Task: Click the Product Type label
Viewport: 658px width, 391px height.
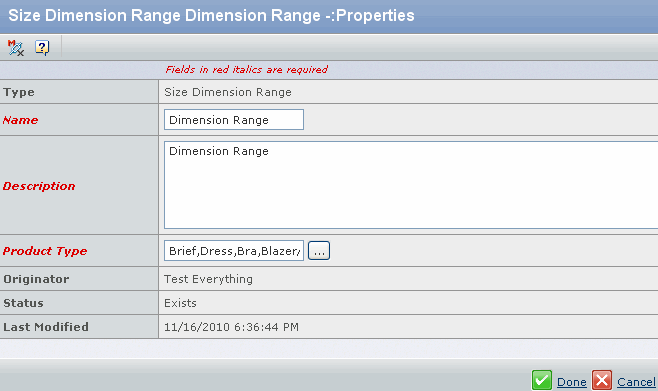Action: tap(45, 251)
